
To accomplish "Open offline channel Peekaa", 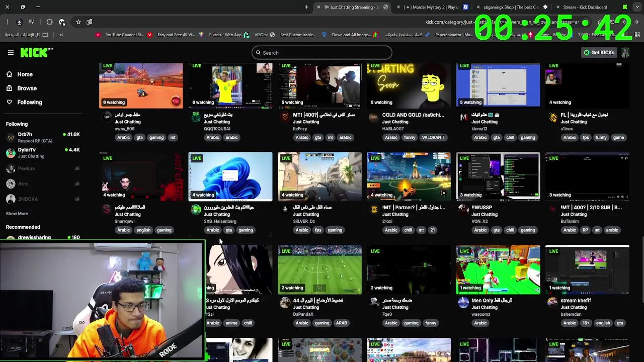I will 43,168.
